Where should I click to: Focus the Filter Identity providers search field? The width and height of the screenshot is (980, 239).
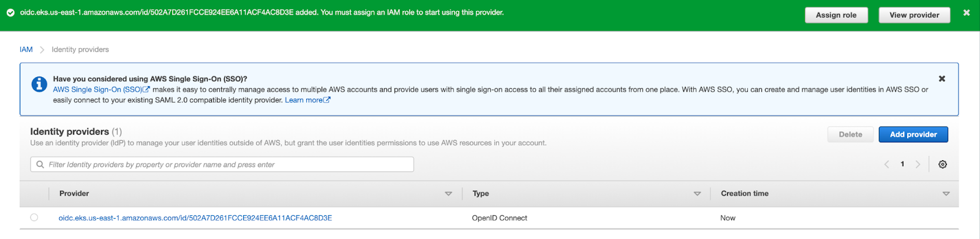click(x=222, y=164)
